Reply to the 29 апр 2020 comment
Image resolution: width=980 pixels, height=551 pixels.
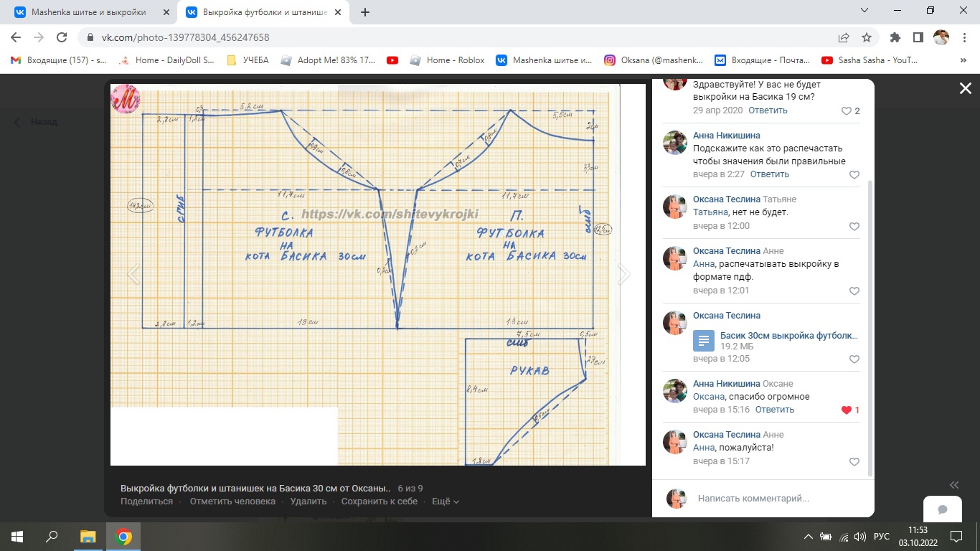(768, 110)
